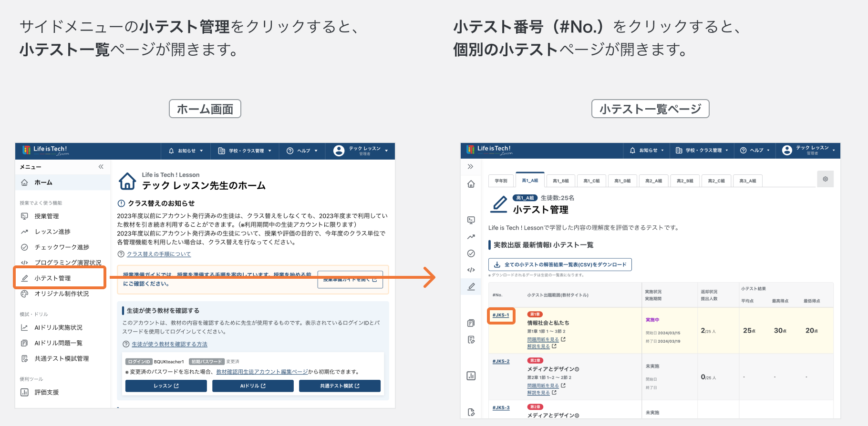This screenshot has height=426, width=868.
Task: Click the 授業管理 monitor icon in the home menu
Action: [x=24, y=216]
